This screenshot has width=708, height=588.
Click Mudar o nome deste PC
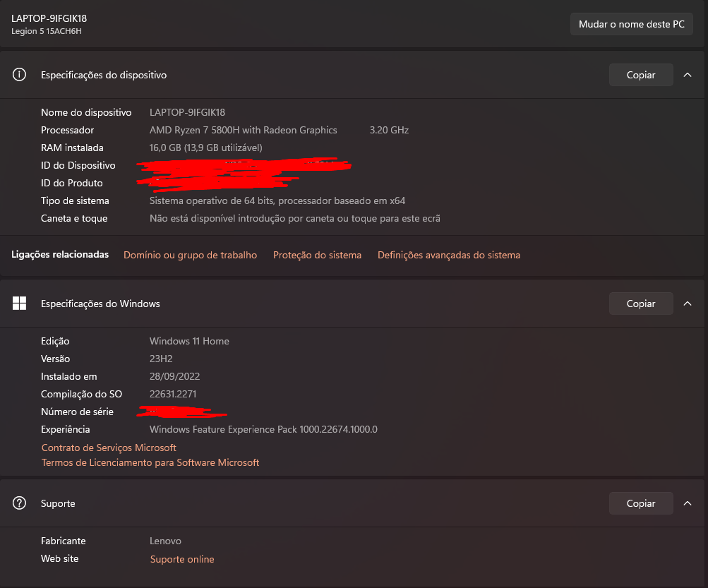point(631,25)
